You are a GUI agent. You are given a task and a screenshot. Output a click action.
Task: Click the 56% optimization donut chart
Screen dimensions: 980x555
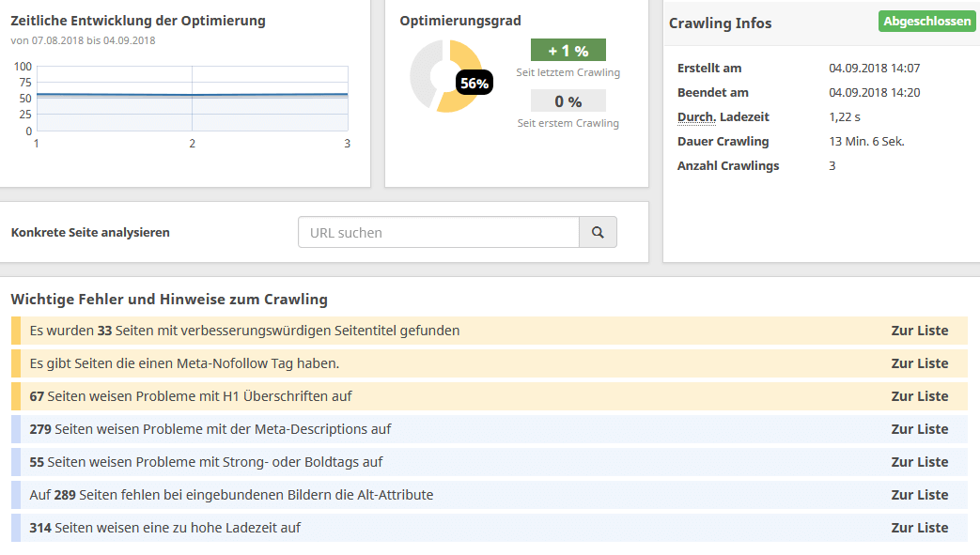[436, 75]
